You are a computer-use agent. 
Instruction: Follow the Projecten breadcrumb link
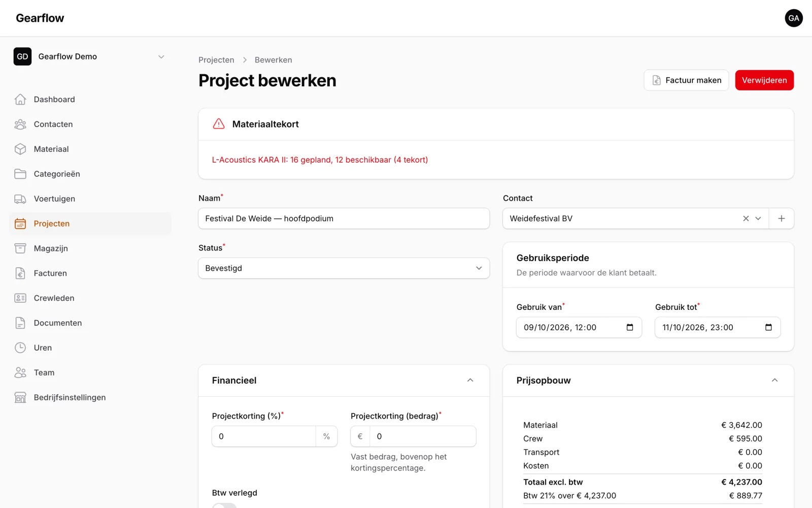click(216, 60)
